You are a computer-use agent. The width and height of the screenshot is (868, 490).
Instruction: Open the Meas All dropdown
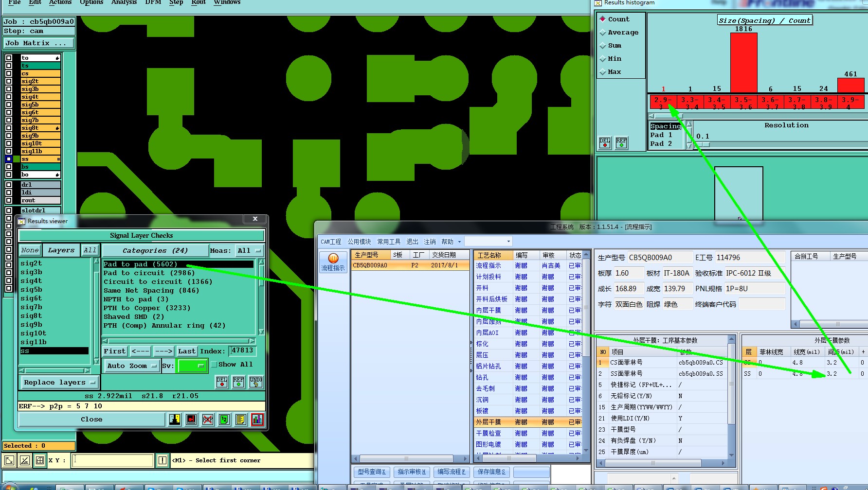[x=249, y=250]
